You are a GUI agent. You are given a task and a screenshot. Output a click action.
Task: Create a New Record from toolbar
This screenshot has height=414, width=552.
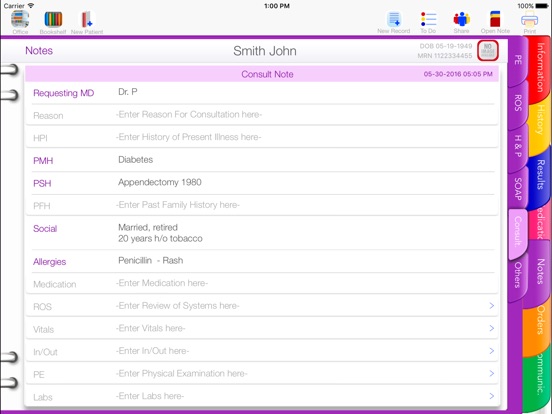click(394, 22)
